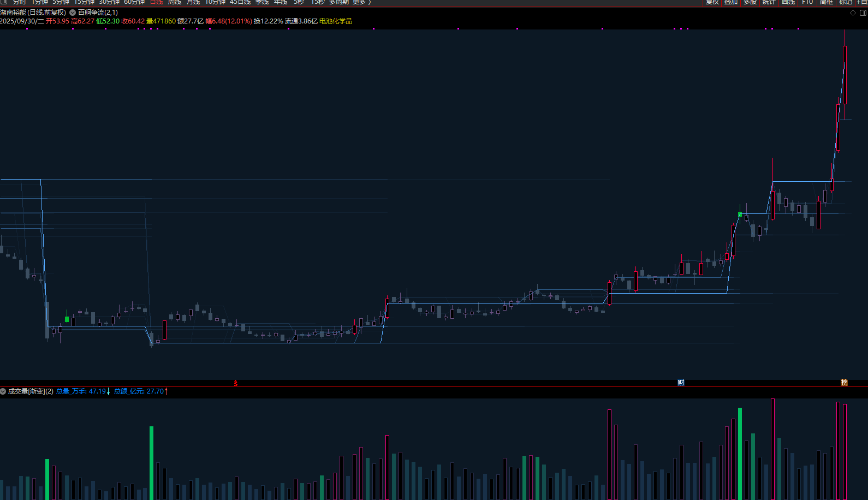Toggle the side panel icon at top-right

[x=863, y=13]
